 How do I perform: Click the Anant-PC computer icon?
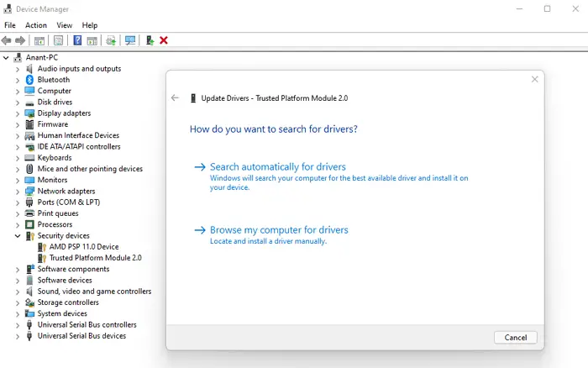[x=18, y=57]
